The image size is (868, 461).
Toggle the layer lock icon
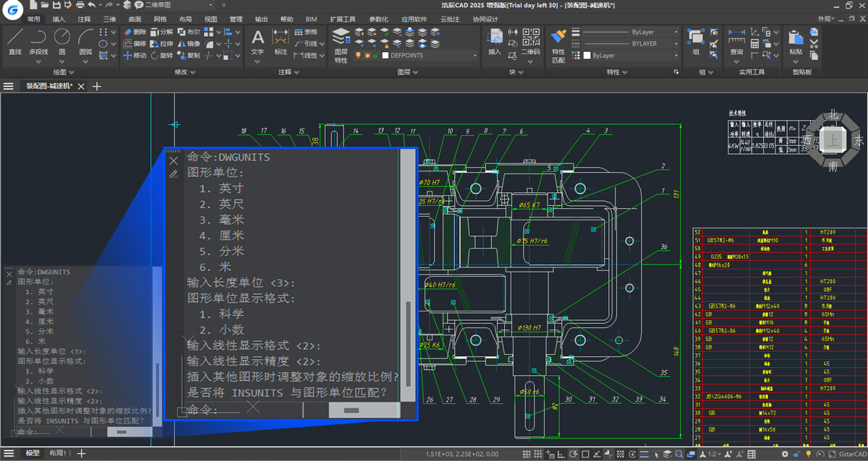coord(376,56)
